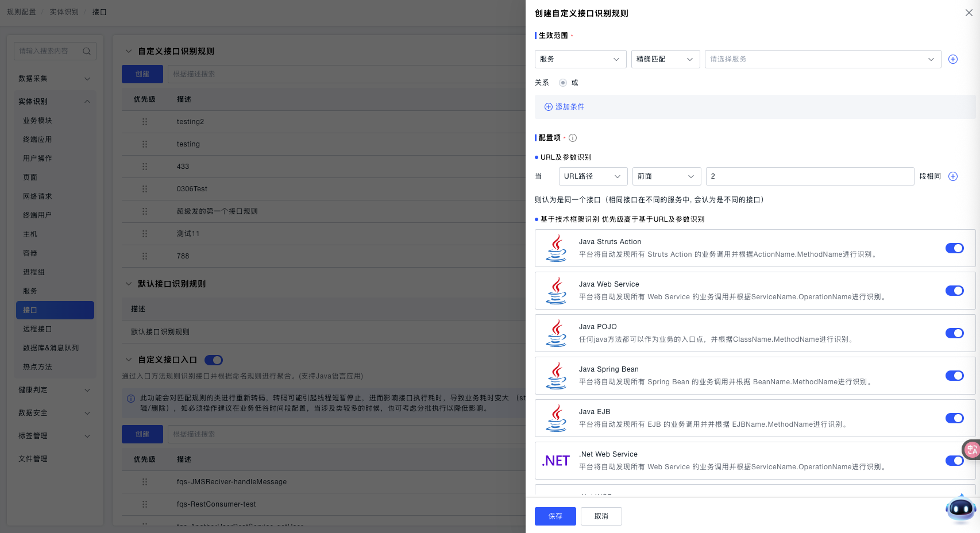Viewport: 980px width, 533px height.
Task: Click the .NET Web Service logo
Action: click(x=555, y=461)
